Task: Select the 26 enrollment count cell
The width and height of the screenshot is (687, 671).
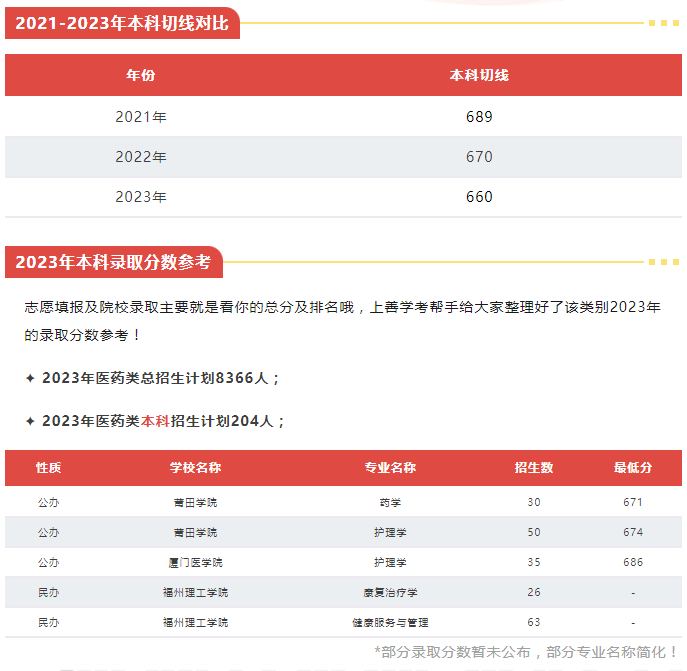Action: point(534,592)
